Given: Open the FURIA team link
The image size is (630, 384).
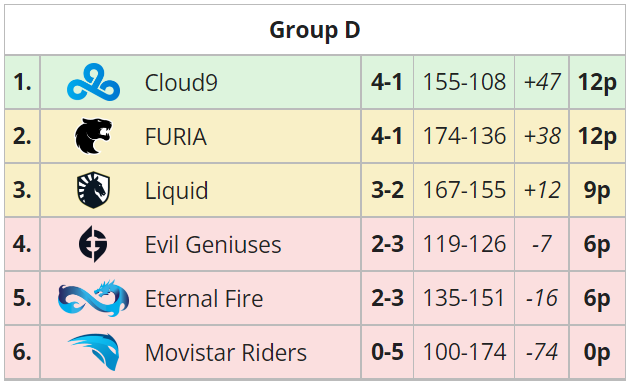Looking at the screenshot, I should pos(176,137).
